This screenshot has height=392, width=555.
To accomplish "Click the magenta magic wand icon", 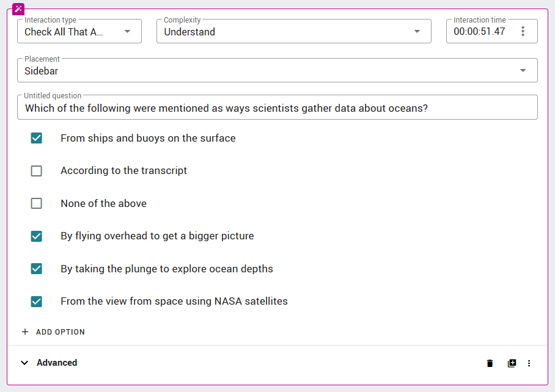I will tap(18, 9).
